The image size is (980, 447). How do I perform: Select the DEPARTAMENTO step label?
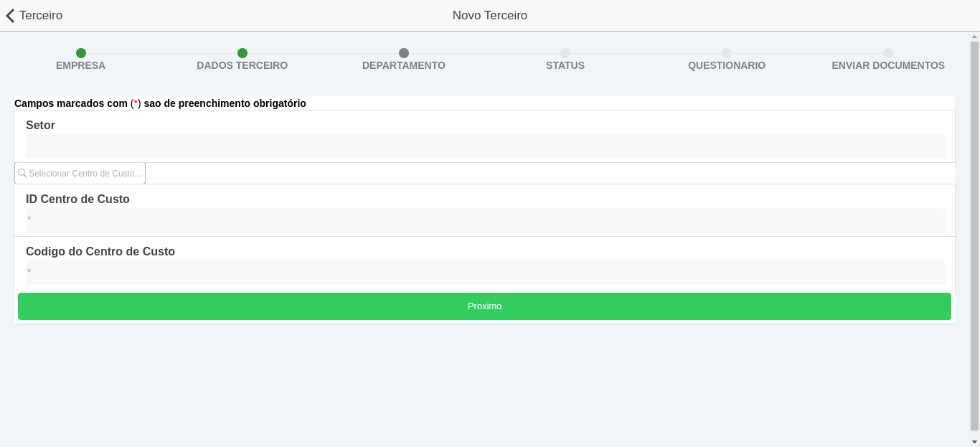pyautogui.click(x=403, y=65)
